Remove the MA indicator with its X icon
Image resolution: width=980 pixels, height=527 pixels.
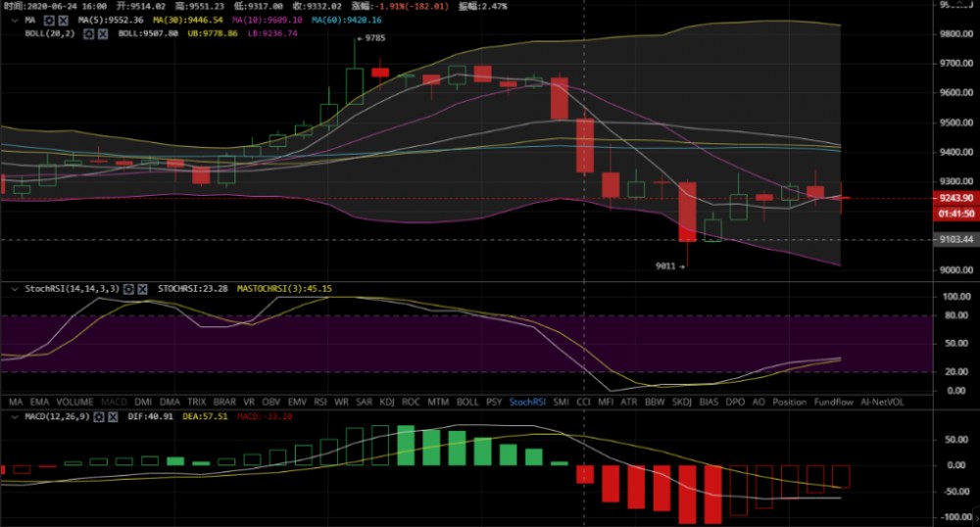point(64,20)
